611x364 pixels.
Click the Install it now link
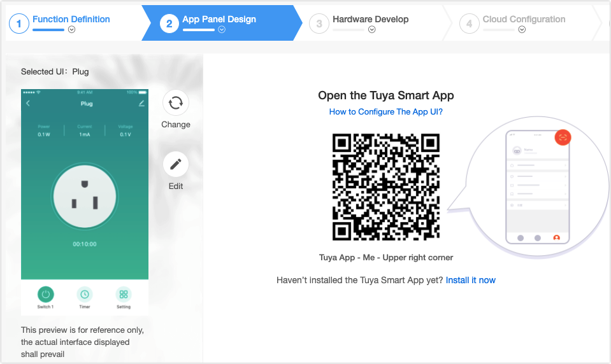tap(470, 280)
